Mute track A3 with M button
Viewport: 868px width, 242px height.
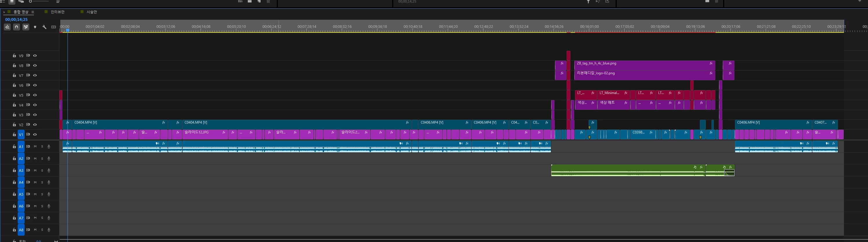tap(35, 170)
